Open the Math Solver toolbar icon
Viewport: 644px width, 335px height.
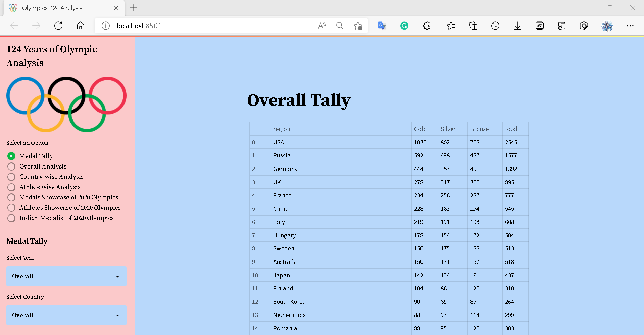coord(540,26)
